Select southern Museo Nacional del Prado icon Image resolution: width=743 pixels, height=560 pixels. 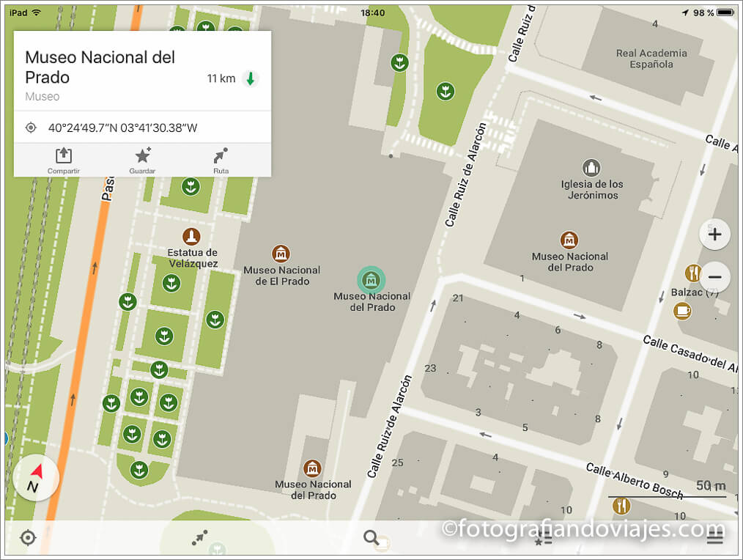[312, 468]
